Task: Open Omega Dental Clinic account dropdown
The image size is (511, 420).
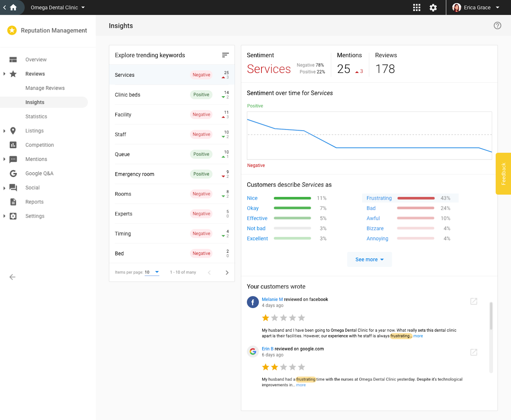Action: [x=58, y=8]
